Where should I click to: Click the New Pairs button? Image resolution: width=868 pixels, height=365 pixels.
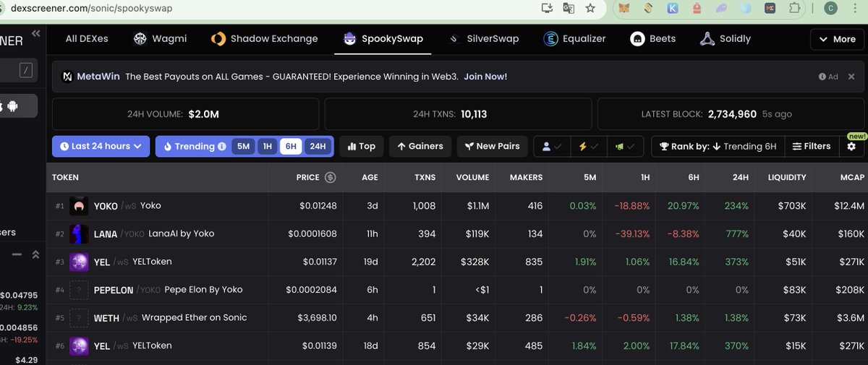tap(492, 146)
